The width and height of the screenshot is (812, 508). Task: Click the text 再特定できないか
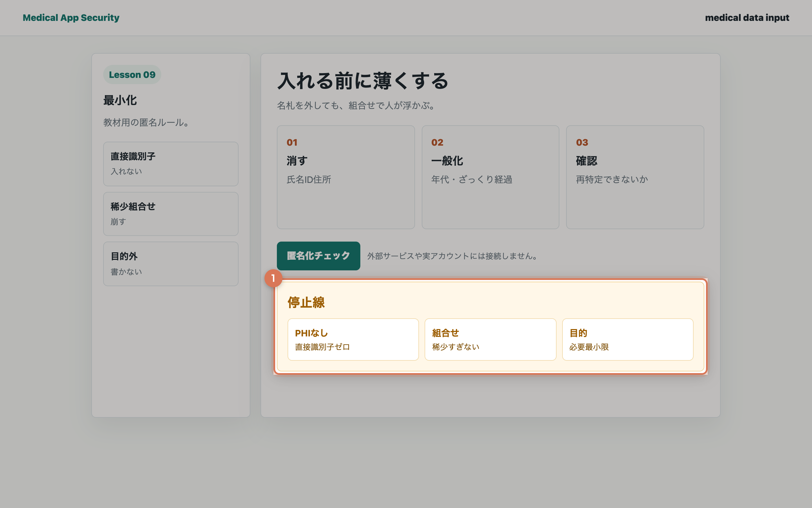[x=612, y=179]
